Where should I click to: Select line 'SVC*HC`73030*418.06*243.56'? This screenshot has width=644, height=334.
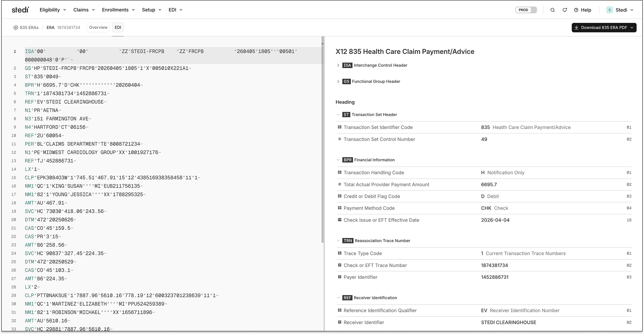coord(66,211)
